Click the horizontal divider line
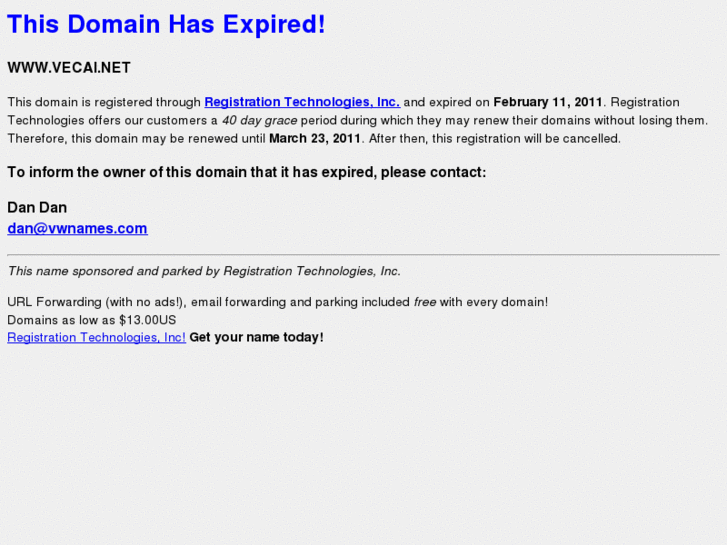The image size is (727, 545). pos(363,255)
